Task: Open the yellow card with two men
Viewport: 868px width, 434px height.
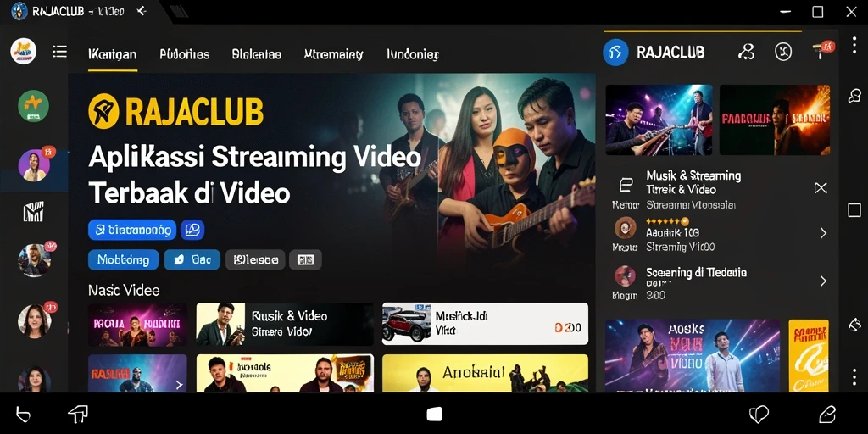Action: pyautogui.click(x=285, y=373)
